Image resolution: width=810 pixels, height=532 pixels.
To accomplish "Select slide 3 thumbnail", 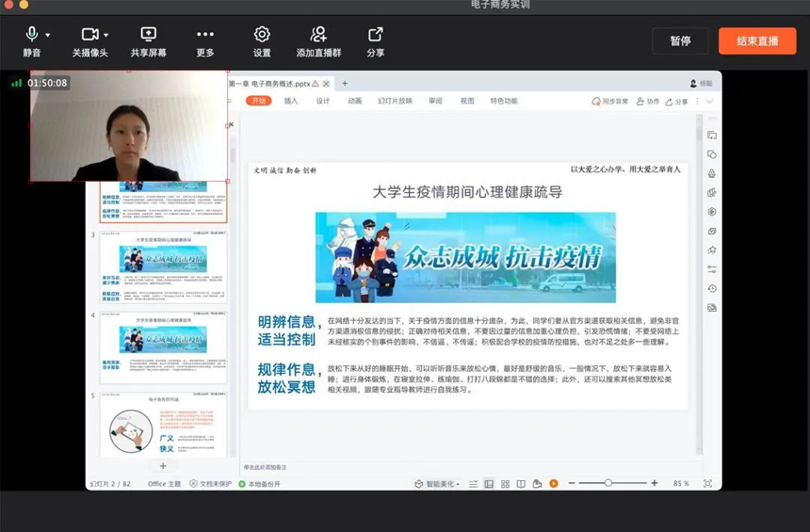I will (x=163, y=267).
